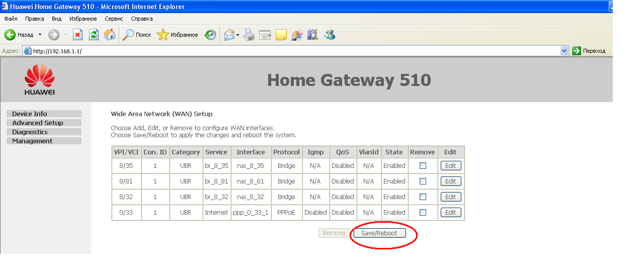Click the Research book toolbar icon
This screenshot has height=277, width=644.
(x=312, y=35)
